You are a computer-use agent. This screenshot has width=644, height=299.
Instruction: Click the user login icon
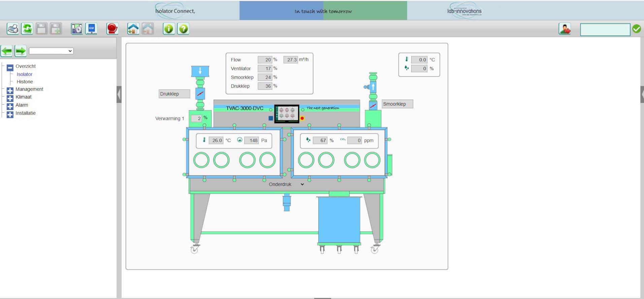565,29
